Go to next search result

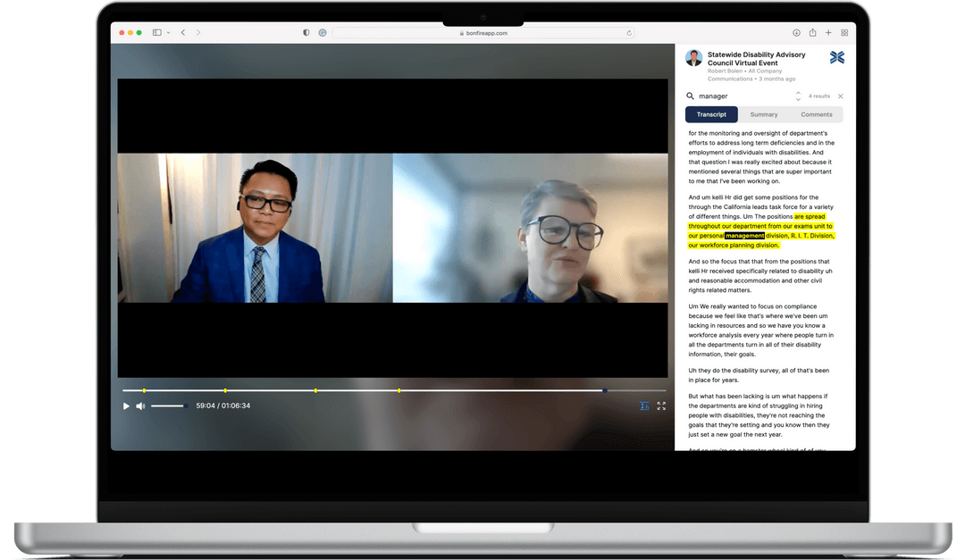point(798,99)
